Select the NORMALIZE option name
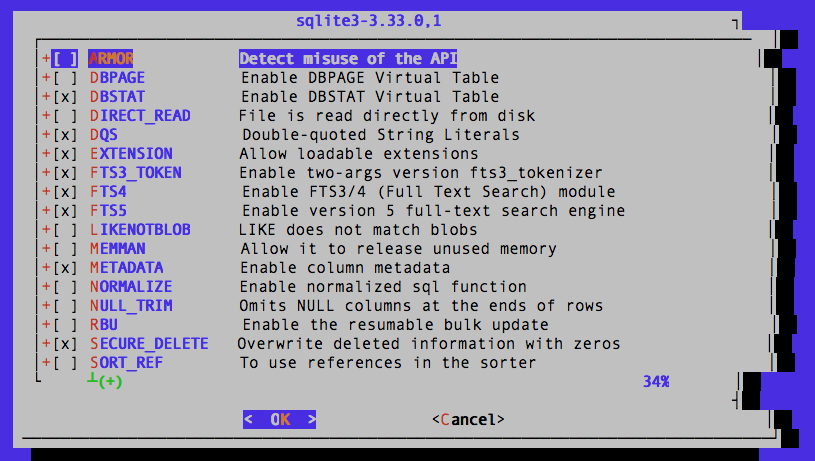Image resolution: width=815 pixels, height=461 pixels. [131, 287]
